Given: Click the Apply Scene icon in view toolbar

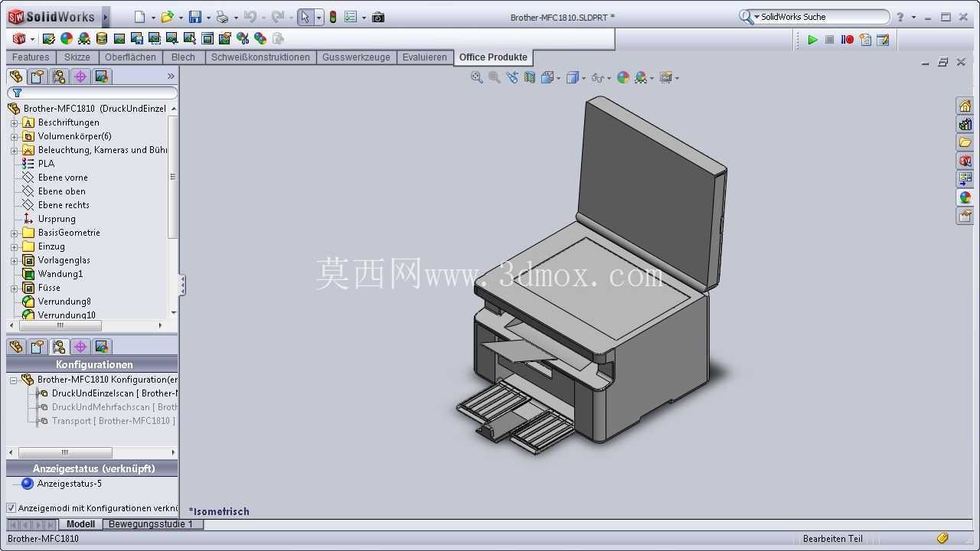Looking at the screenshot, I should click(641, 77).
